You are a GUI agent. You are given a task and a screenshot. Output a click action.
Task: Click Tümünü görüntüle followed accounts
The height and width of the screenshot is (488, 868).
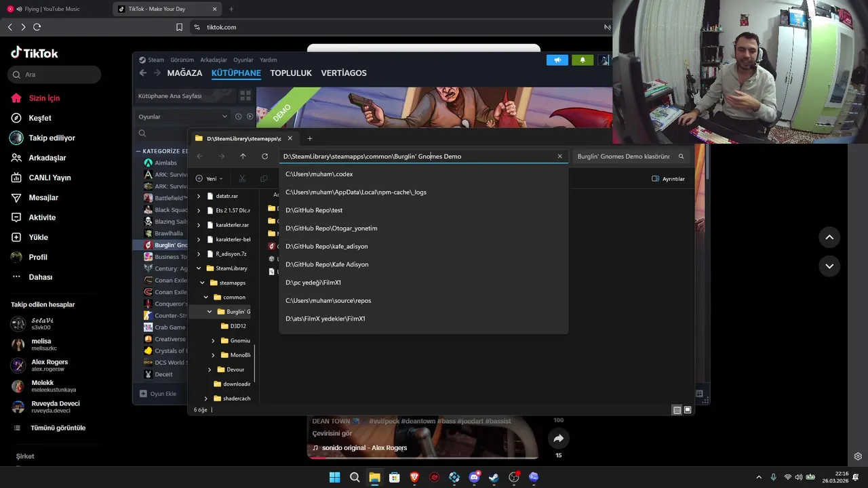click(50, 428)
